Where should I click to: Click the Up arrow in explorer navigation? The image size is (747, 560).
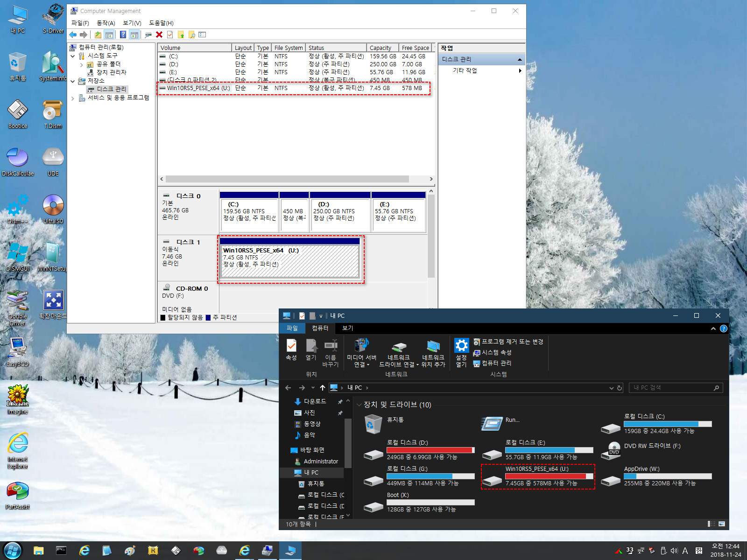(323, 388)
